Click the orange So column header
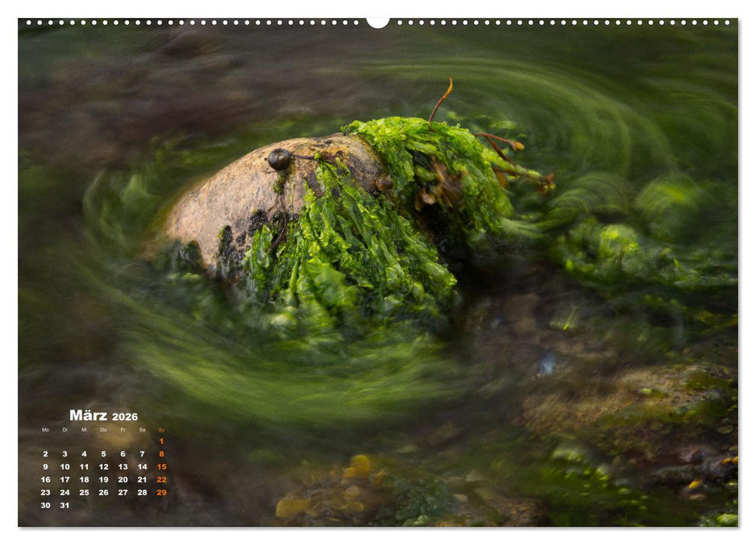Viewport: 756px width, 545px height. point(161,431)
